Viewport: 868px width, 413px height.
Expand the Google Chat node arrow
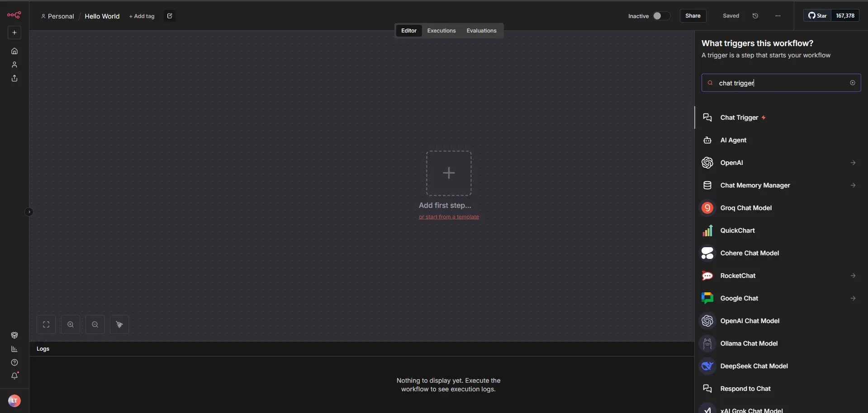tap(853, 298)
